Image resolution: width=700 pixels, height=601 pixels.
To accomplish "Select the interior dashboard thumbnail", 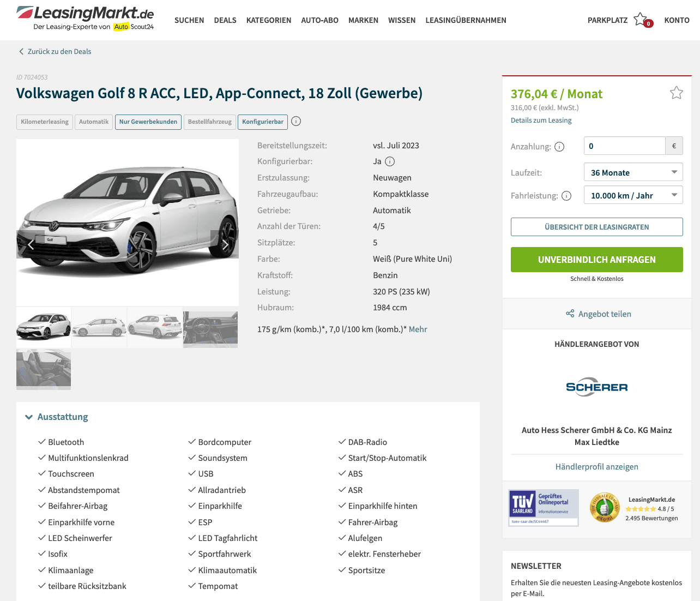I will tap(210, 329).
